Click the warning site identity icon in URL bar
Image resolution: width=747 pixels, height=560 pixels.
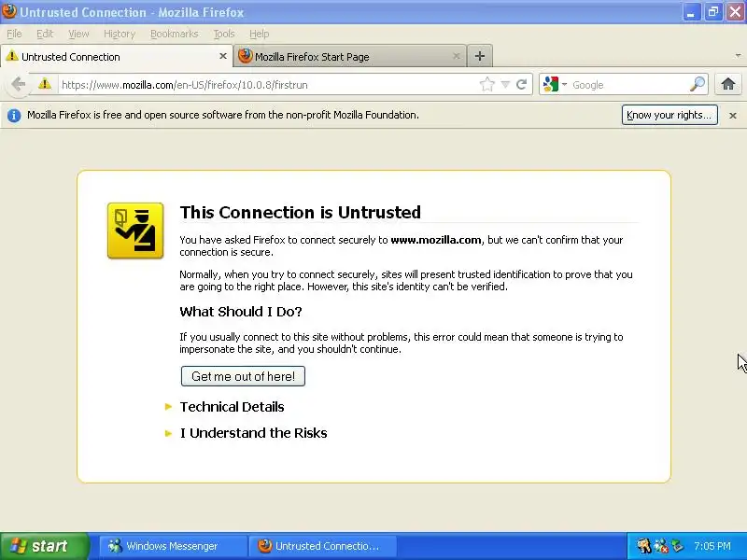click(x=44, y=84)
